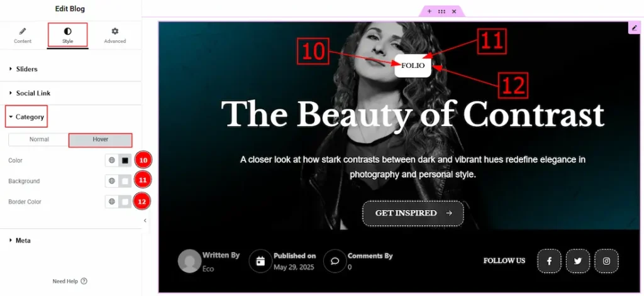Switch Category state to Hover
The height and width of the screenshot is (296, 644).
coord(100,140)
